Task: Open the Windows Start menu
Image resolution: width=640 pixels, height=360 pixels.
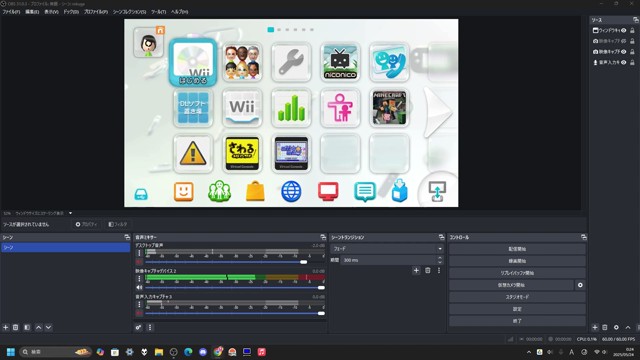Action: coord(11,352)
